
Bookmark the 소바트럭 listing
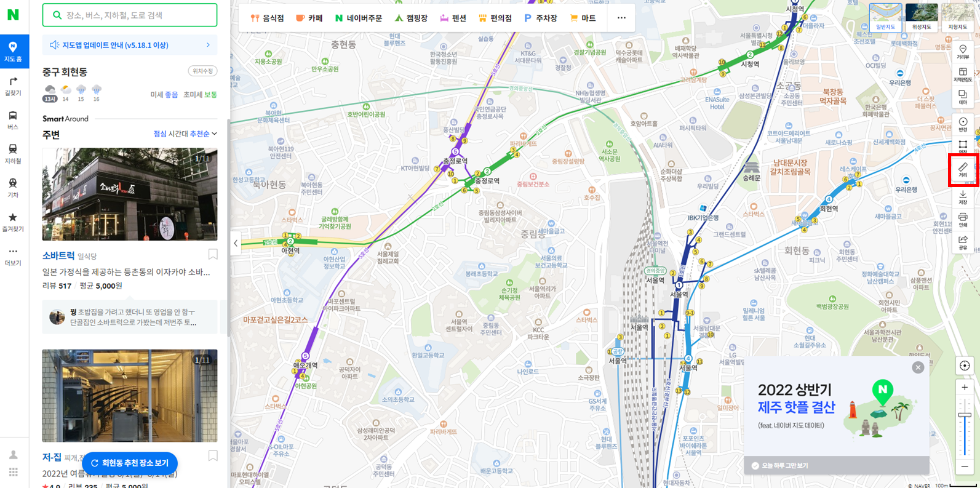point(213,254)
